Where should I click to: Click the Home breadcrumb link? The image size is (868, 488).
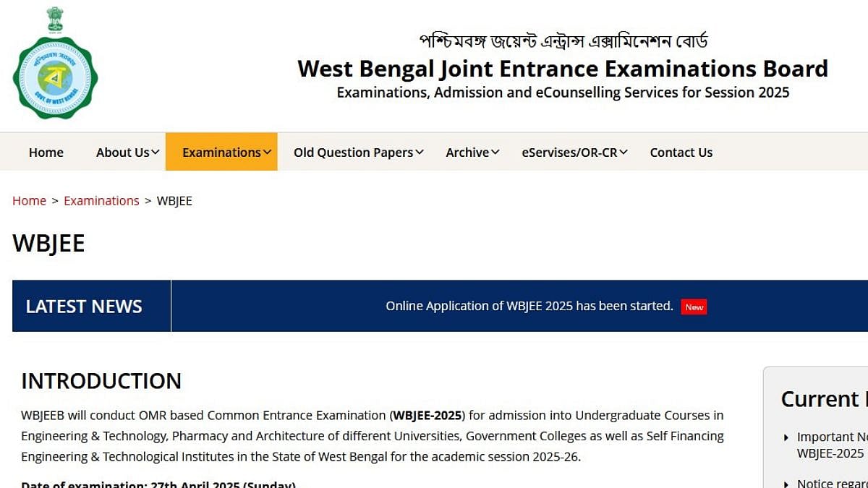pos(29,200)
